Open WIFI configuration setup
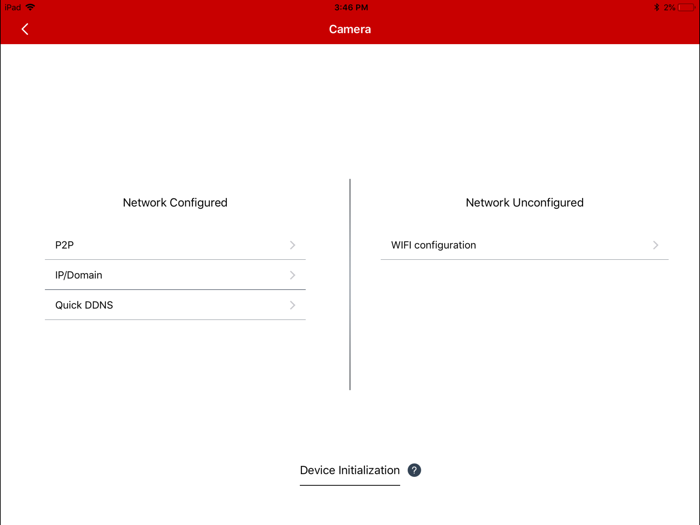The height and width of the screenshot is (525, 700). click(x=525, y=245)
